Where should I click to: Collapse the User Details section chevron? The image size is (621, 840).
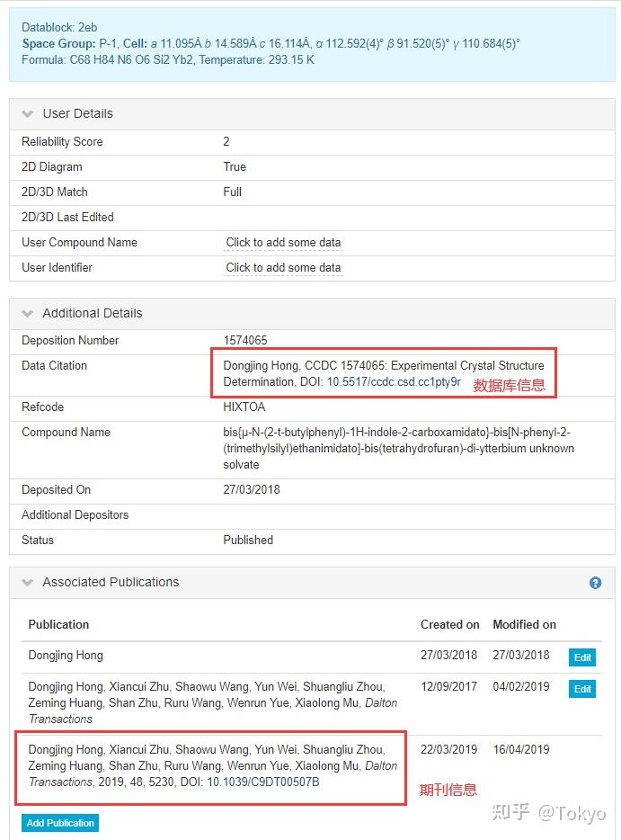coord(28,114)
